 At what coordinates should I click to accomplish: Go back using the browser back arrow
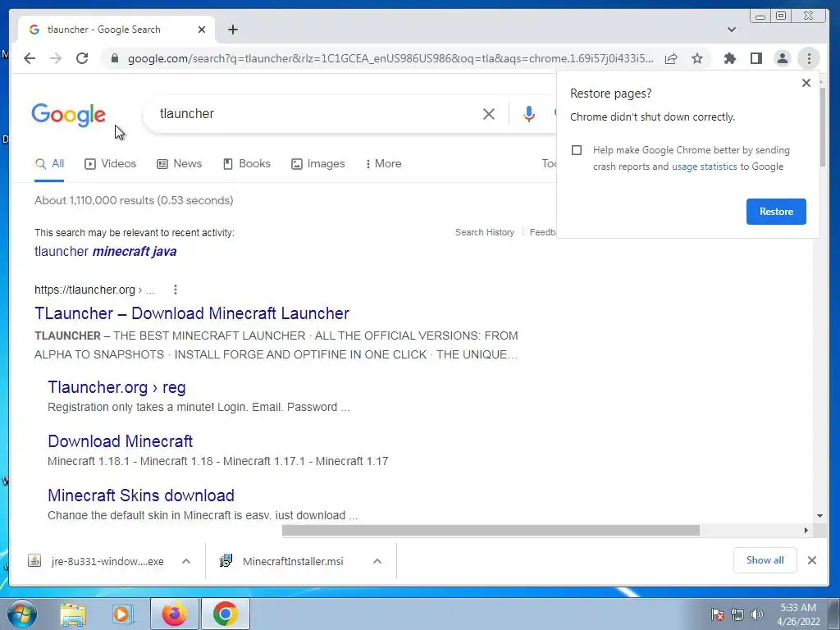point(30,58)
